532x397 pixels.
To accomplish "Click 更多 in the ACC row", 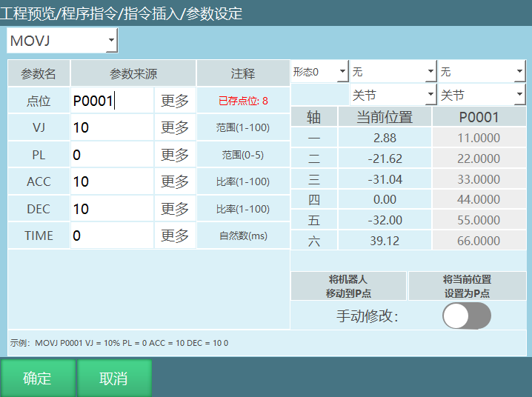I will pyautogui.click(x=175, y=181).
